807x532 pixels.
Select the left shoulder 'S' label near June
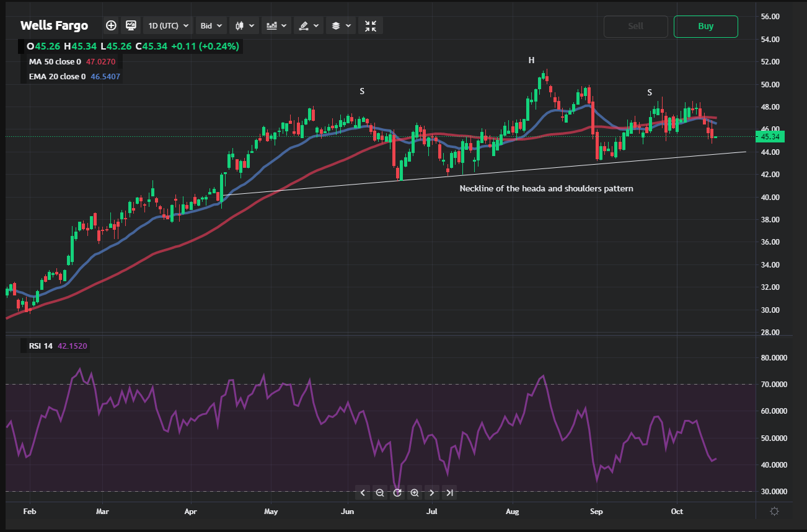(362, 91)
